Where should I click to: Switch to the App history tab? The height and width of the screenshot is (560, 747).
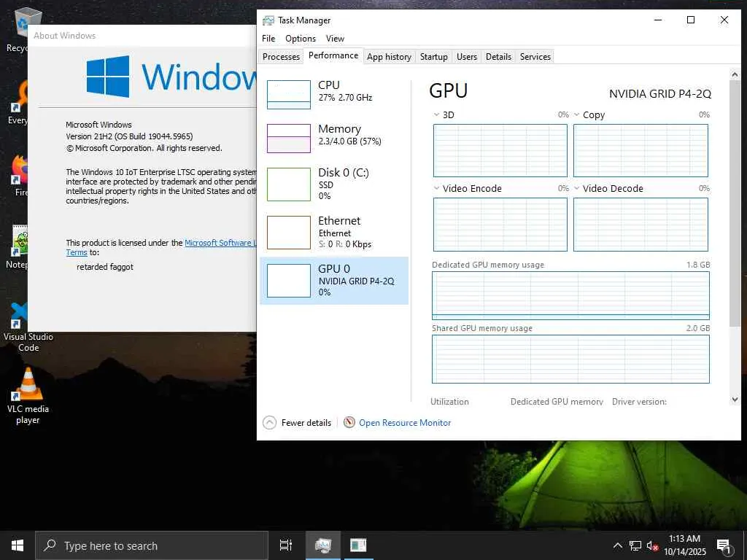point(389,57)
